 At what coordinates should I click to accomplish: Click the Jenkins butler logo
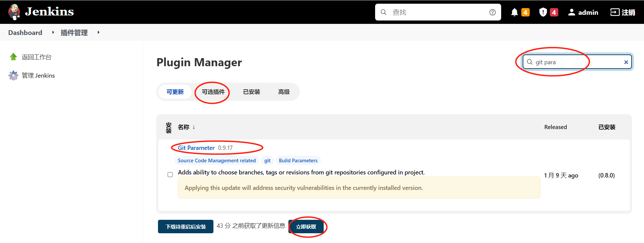click(14, 12)
